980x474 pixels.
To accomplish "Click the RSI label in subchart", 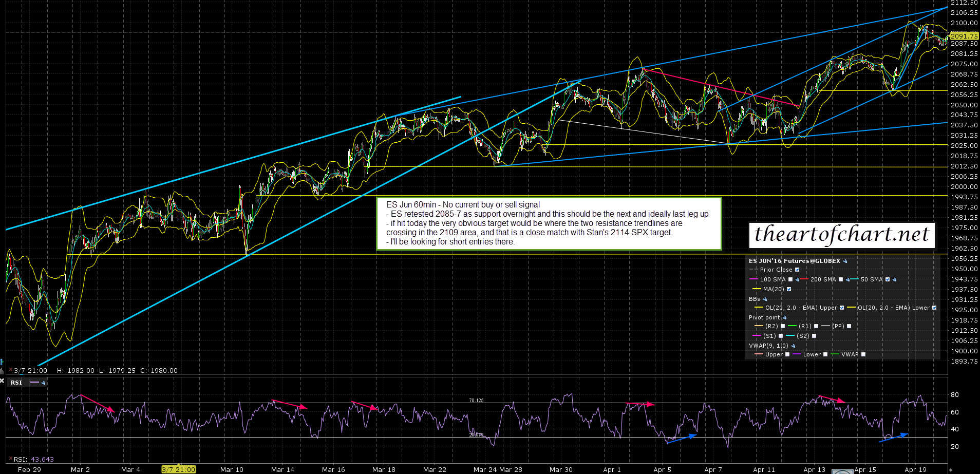I will point(16,383).
